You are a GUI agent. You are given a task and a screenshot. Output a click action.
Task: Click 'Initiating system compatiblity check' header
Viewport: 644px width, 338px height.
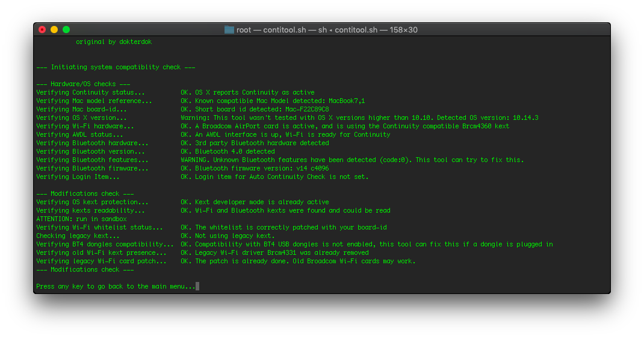click(x=116, y=67)
